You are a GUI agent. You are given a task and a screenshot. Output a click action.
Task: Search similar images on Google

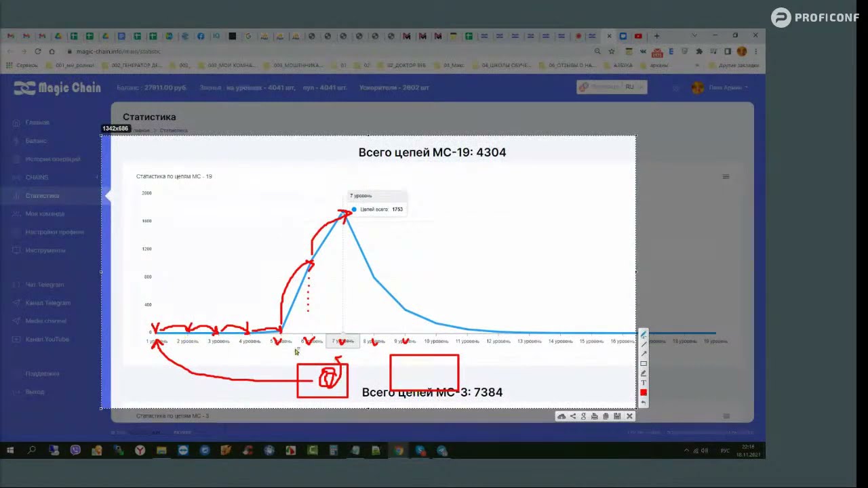(x=583, y=416)
